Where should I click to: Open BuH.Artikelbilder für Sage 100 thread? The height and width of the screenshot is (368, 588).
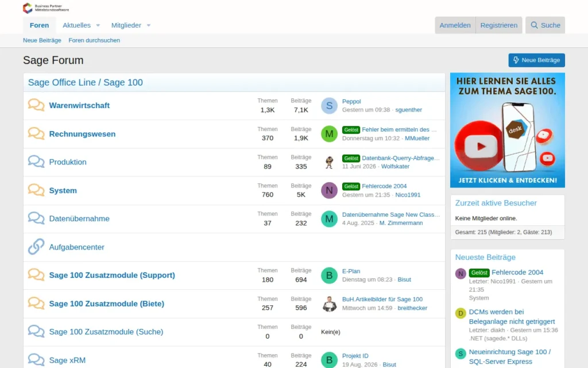[x=382, y=299]
